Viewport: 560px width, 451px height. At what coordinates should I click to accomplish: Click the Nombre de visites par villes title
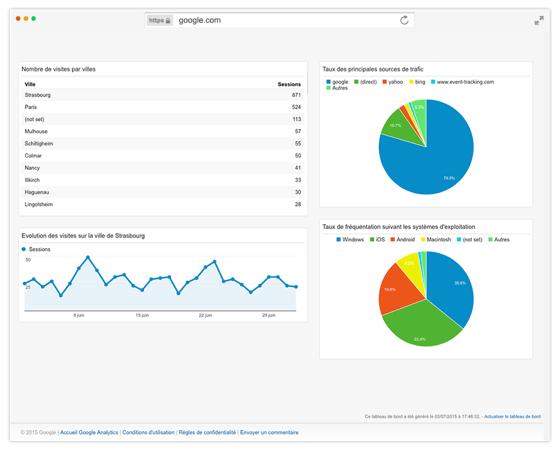[x=59, y=69]
